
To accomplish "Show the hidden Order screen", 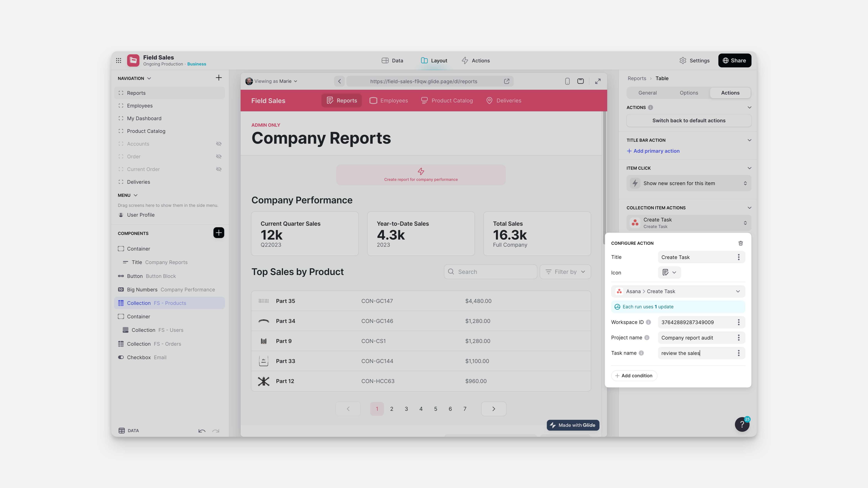I will 219,156.
